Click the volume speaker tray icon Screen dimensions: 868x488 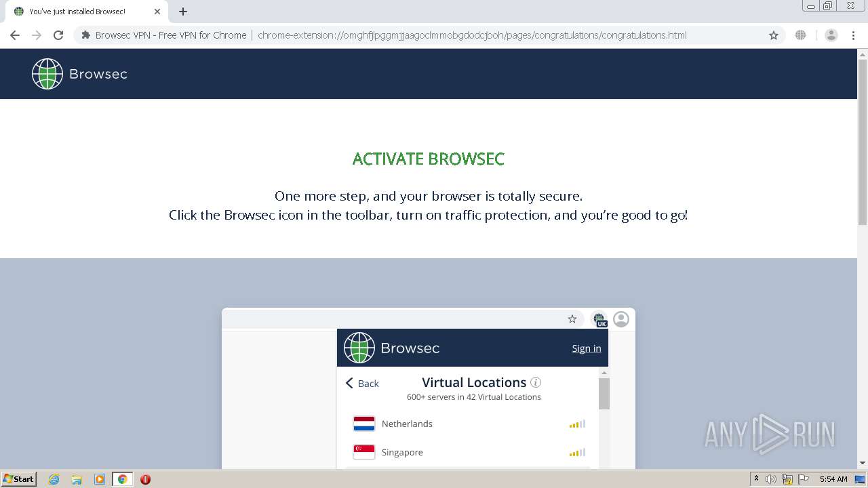click(771, 479)
